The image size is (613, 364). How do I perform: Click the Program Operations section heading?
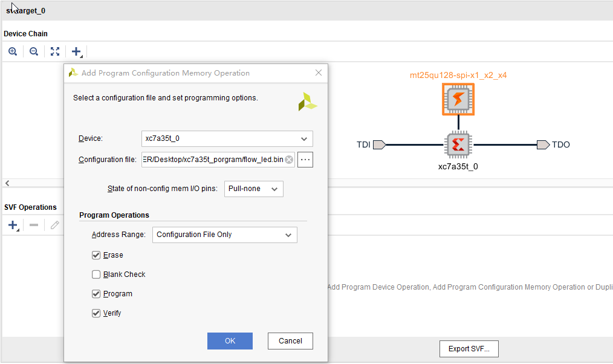(114, 215)
